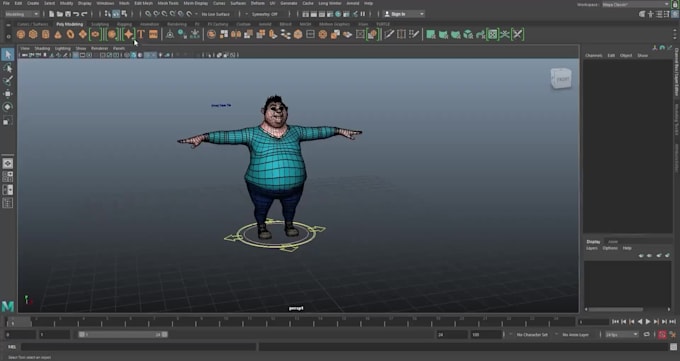Open the 24 fps frame rate dropdown
Image resolution: width=680 pixels, height=361 pixels.
(x=622, y=335)
